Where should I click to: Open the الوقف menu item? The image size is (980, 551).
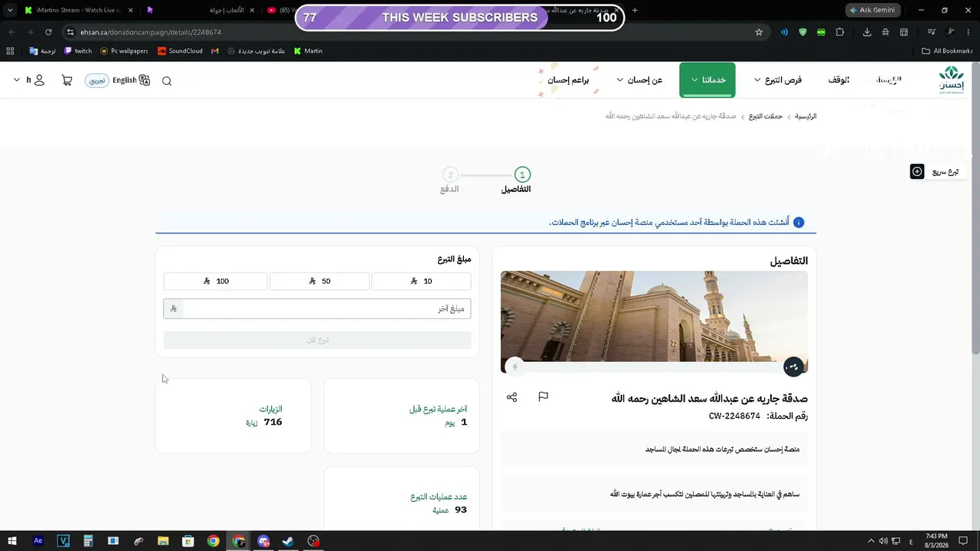coord(838,80)
